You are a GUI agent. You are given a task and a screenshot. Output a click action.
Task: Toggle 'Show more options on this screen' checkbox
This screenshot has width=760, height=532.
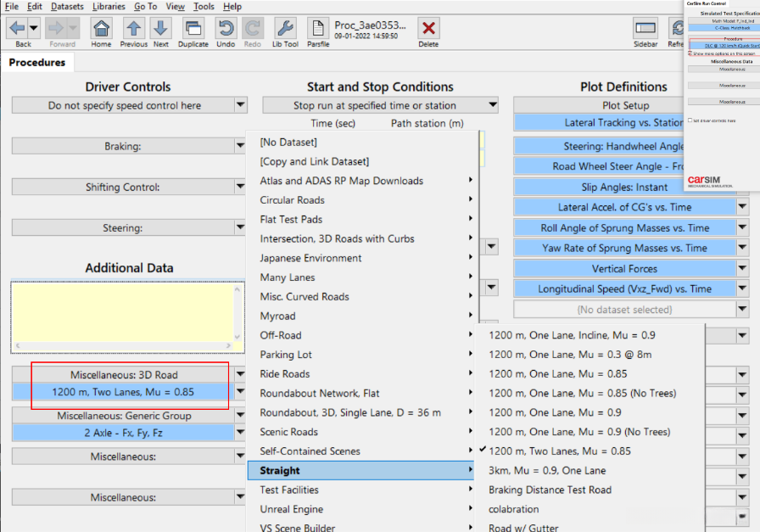point(690,53)
